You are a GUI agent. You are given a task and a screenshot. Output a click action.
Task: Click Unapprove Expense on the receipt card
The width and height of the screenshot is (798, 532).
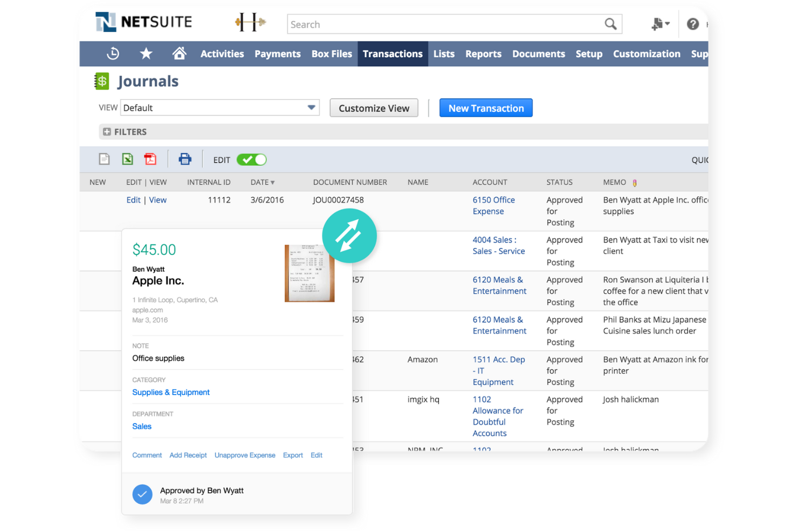tap(245, 455)
